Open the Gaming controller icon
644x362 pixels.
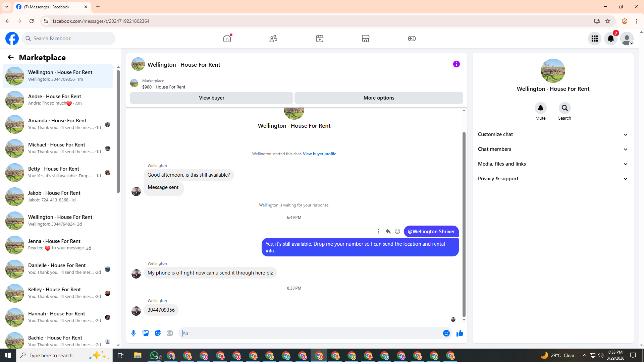click(x=412, y=39)
